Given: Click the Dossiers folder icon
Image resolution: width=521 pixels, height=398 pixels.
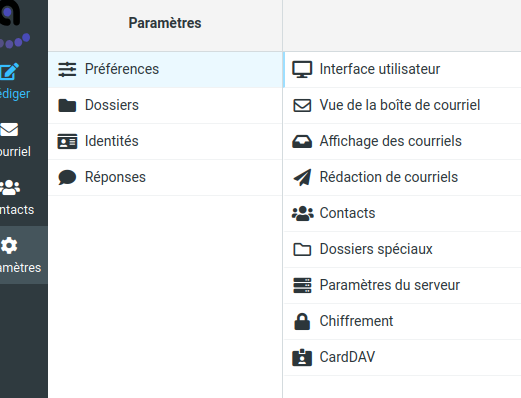Looking at the screenshot, I should click(67, 105).
